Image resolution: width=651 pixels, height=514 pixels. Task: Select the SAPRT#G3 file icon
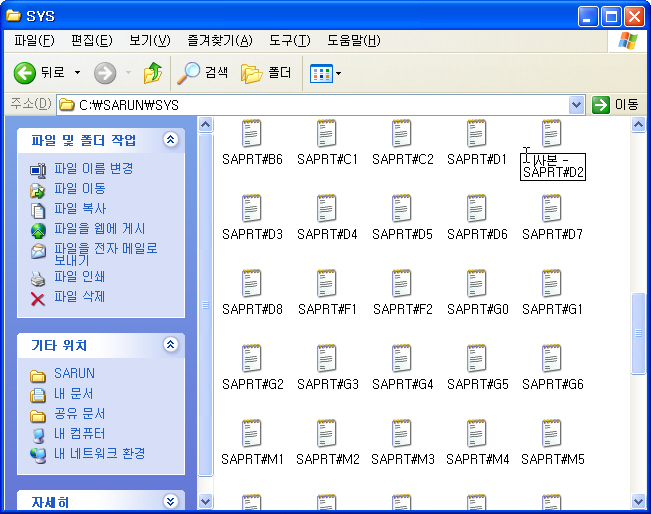pyautogui.click(x=327, y=358)
